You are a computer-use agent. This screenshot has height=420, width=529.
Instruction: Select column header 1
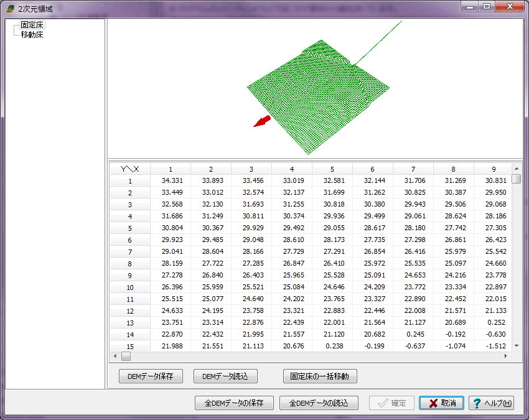click(171, 169)
